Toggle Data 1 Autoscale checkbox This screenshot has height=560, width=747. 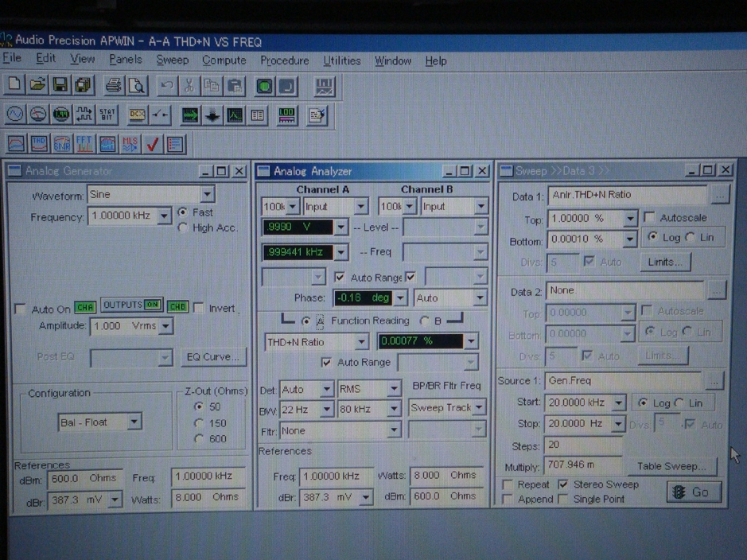(649, 217)
